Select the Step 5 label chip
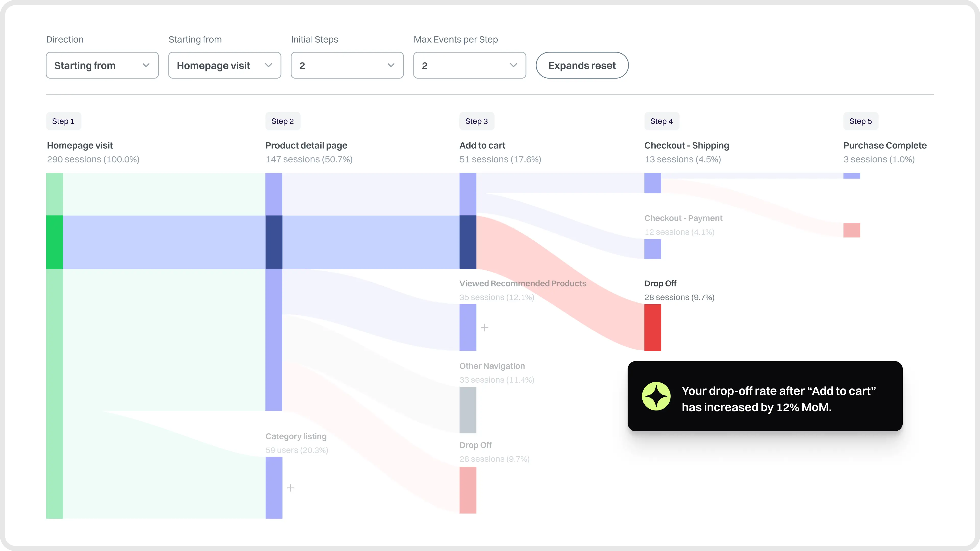980x551 pixels. click(x=861, y=121)
